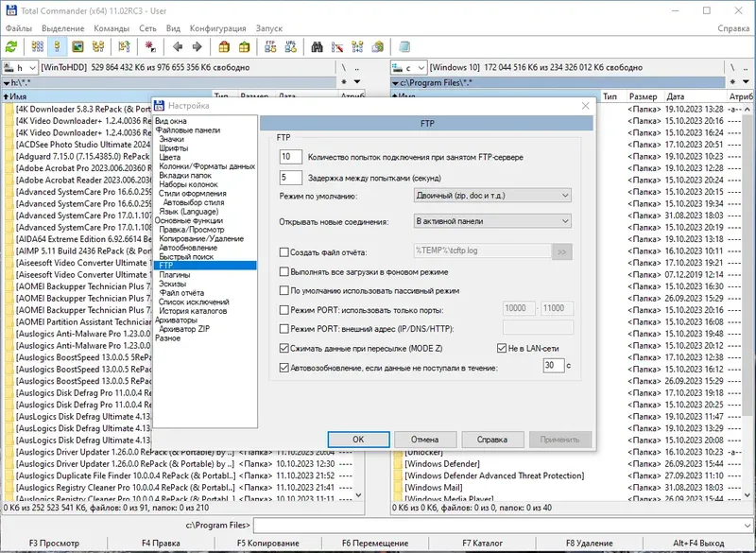756x553 pixels.
Task: Open 'Открывать новые соединения' dropdown
Action: pyautogui.click(x=492, y=221)
